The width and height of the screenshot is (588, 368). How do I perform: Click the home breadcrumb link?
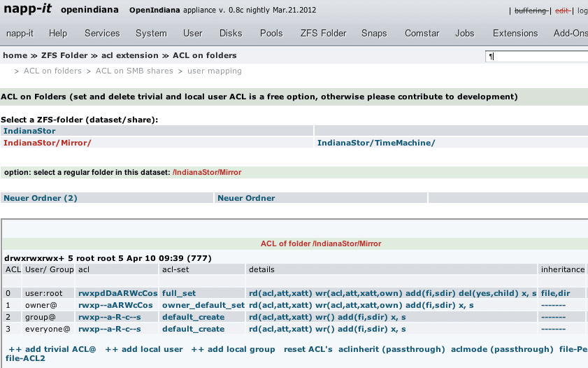(x=15, y=55)
